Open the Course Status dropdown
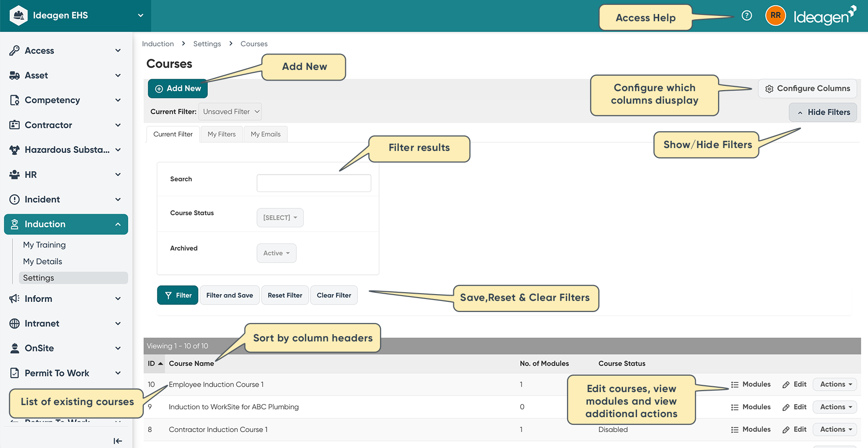This screenshot has height=448, width=868. (280, 217)
